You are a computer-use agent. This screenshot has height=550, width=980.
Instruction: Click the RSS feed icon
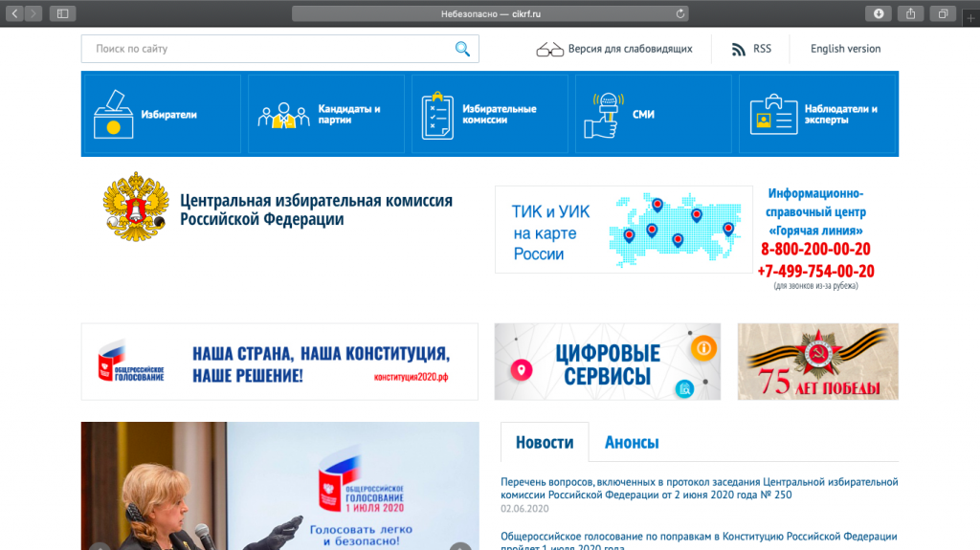click(738, 50)
